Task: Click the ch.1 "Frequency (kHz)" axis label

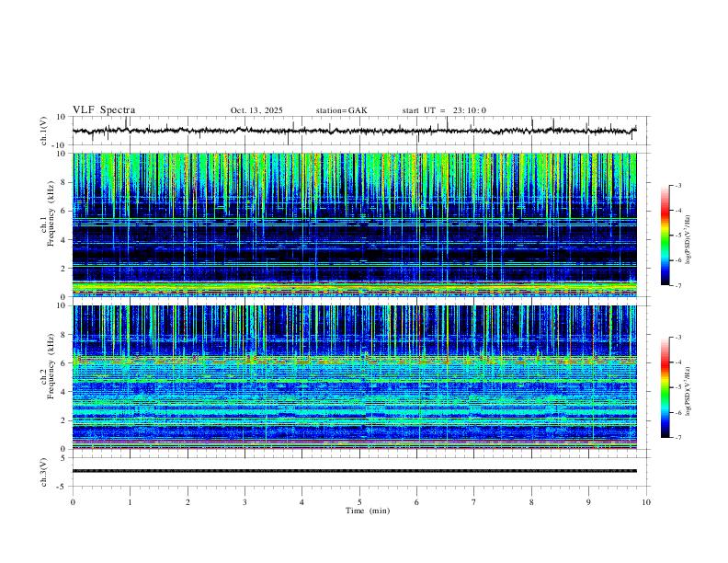Action: pos(51,212)
